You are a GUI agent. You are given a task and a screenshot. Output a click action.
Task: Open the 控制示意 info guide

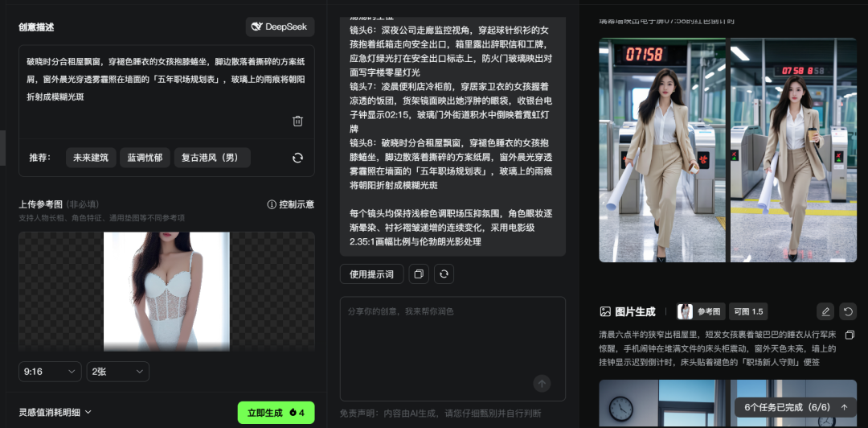[290, 204]
